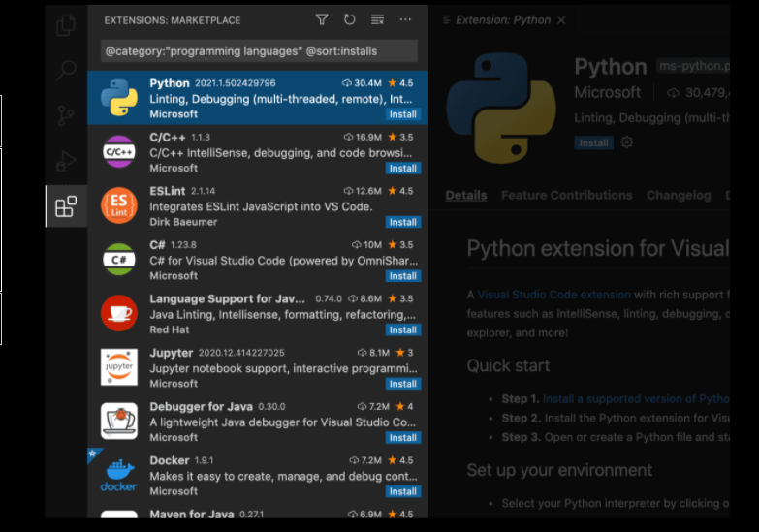Screen dimensions: 759x532
Task: Filter extensions using the funnel icon
Action: (x=322, y=19)
